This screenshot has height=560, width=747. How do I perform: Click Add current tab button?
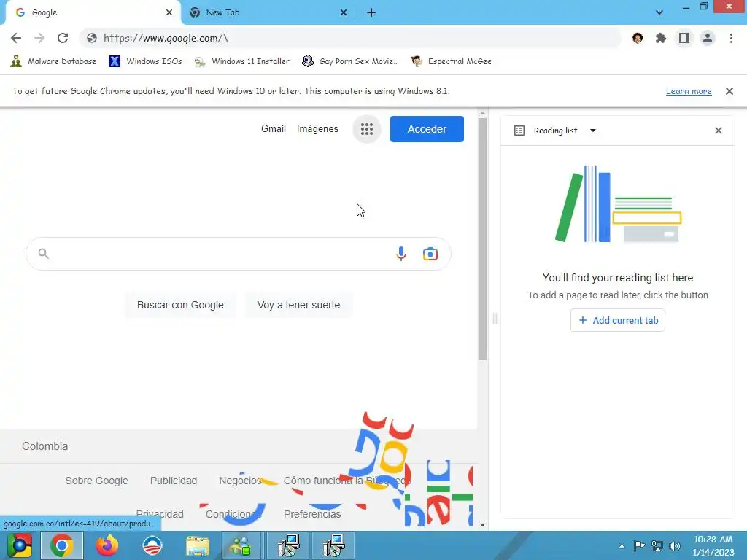(x=618, y=321)
